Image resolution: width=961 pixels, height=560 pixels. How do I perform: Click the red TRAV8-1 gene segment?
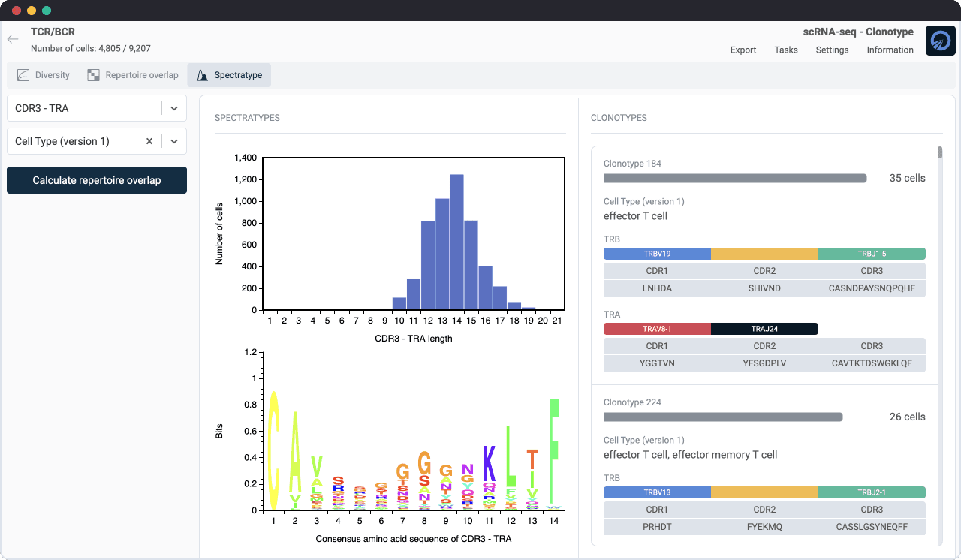coord(657,329)
